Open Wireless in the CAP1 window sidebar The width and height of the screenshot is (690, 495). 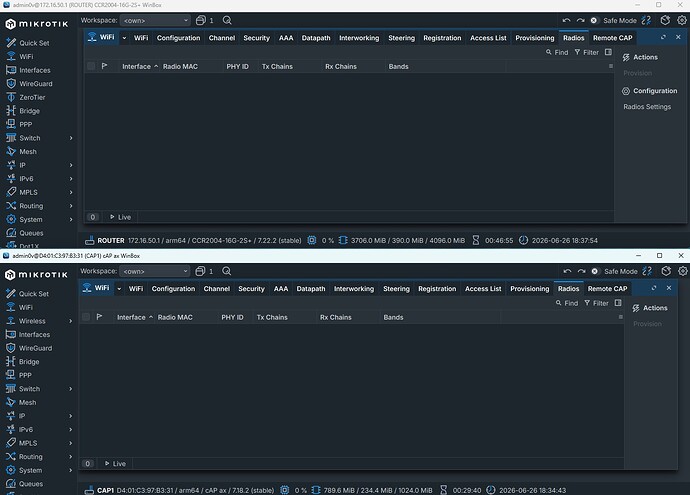(26, 321)
